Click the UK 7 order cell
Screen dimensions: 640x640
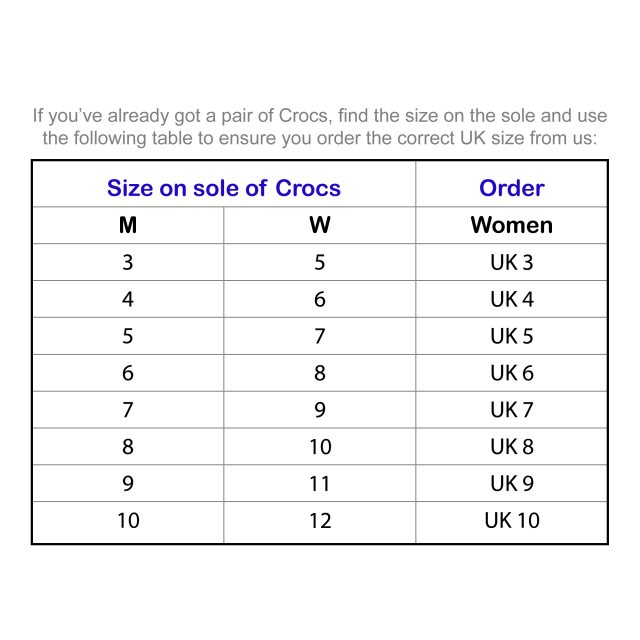point(511,410)
